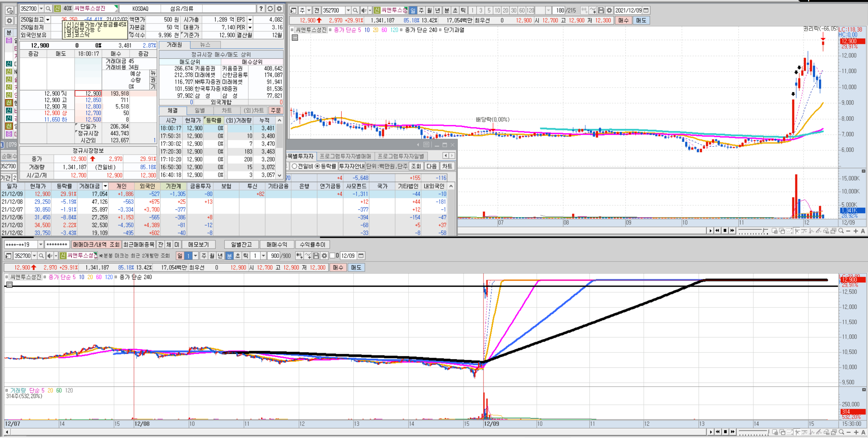Zoom in daily chart with plus icon
868x438 pixels.
[x=856, y=231]
